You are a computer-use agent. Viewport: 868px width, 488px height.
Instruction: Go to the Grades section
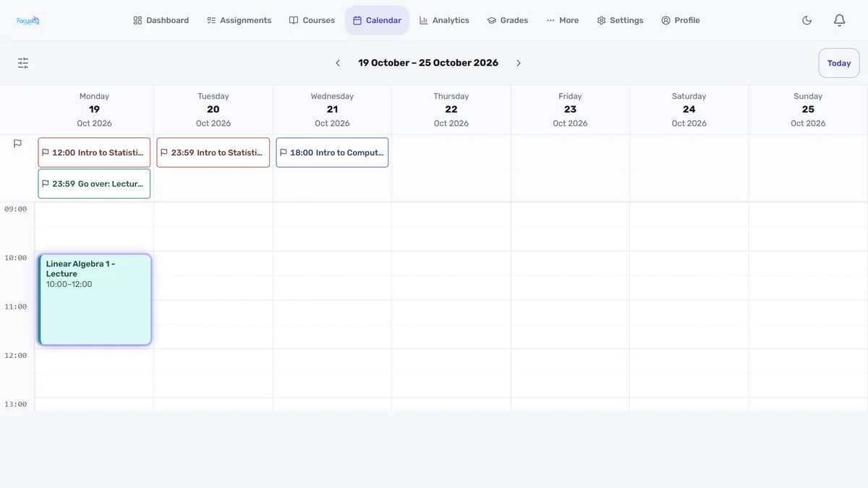click(x=507, y=20)
